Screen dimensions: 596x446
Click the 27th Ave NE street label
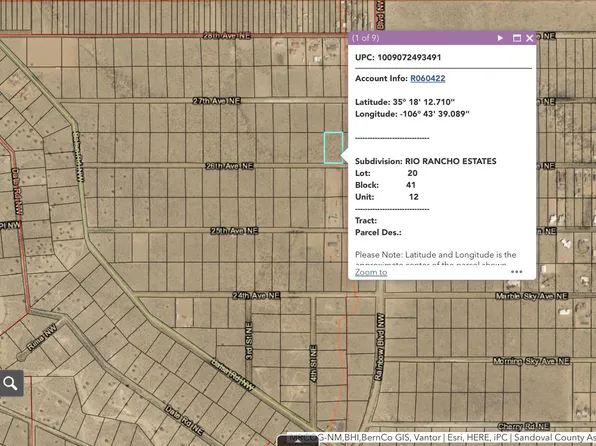(x=217, y=101)
